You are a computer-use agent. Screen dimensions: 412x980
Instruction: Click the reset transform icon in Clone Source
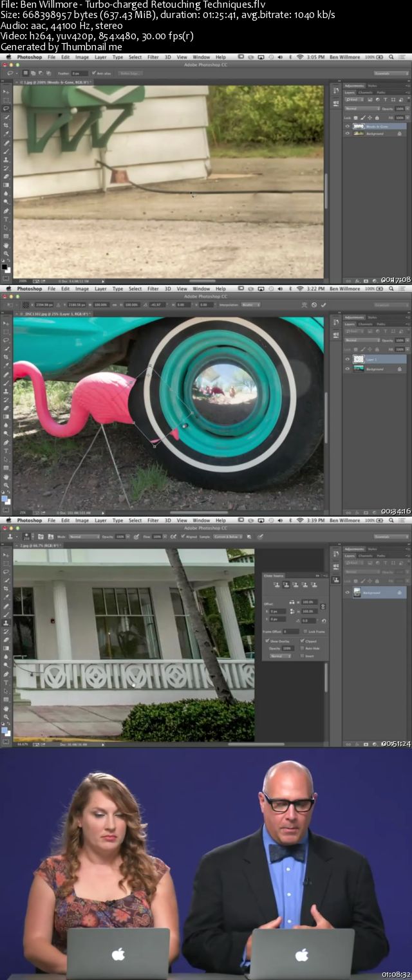pos(324,621)
